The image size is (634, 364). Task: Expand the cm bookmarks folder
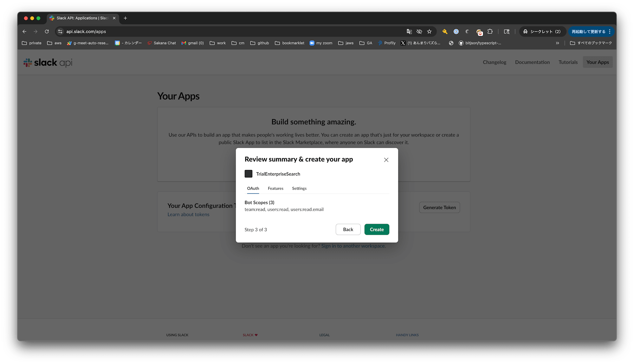pos(238,43)
